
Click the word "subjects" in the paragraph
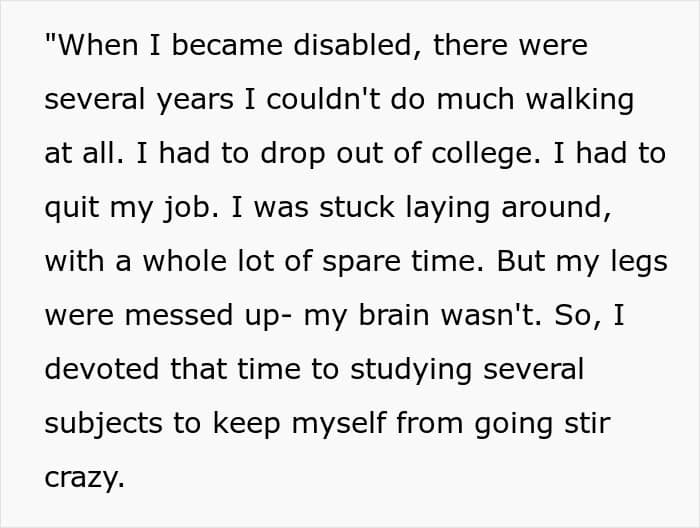click(103, 424)
